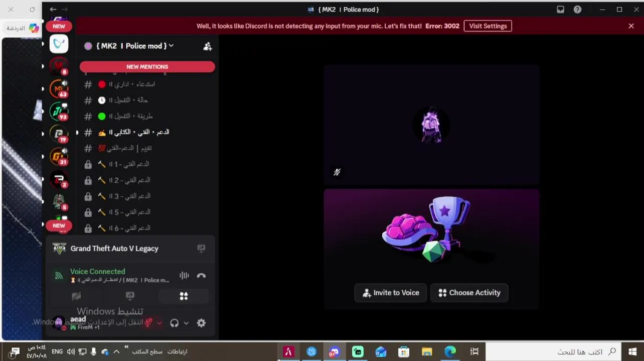644x361 pixels.
Task: Select the white server icon with blue logo
Action: [x=59, y=44]
